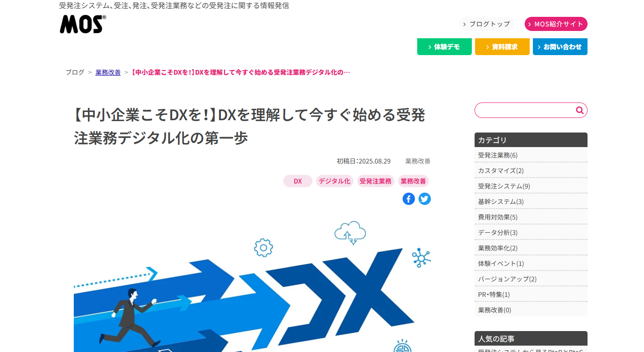Select the デジタル化 tag
The width and height of the screenshot is (644, 352).
point(335,181)
